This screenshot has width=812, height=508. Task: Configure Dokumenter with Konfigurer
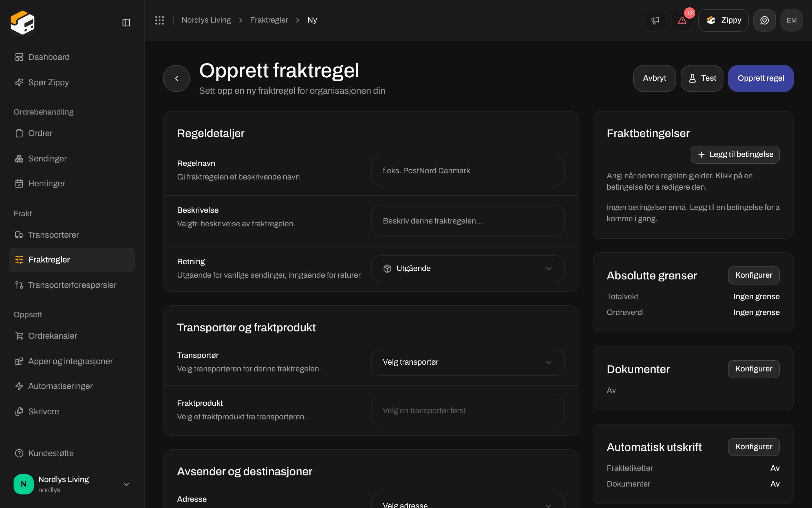pos(754,369)
